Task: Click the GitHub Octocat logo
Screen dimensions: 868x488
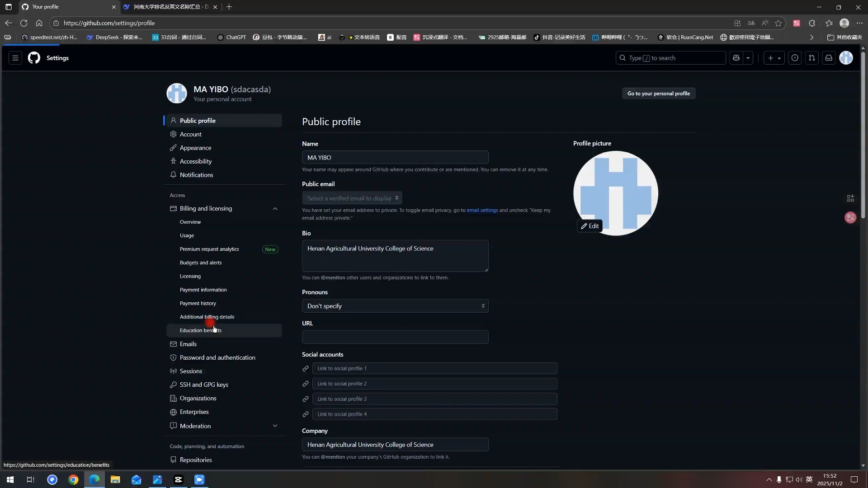Action: click(34, 58)
